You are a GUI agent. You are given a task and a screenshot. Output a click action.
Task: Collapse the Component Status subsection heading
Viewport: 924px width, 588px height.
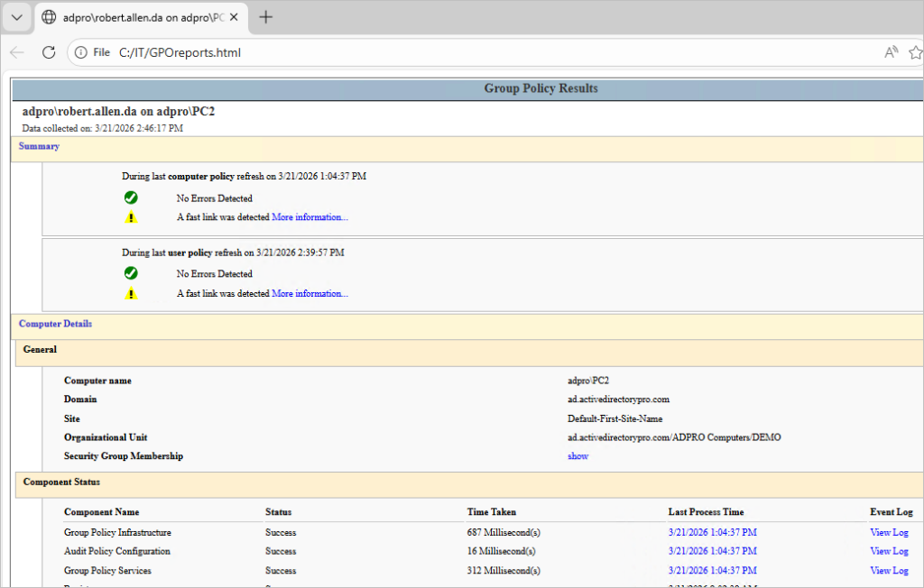pyautogui.click(x=62, y=482)
